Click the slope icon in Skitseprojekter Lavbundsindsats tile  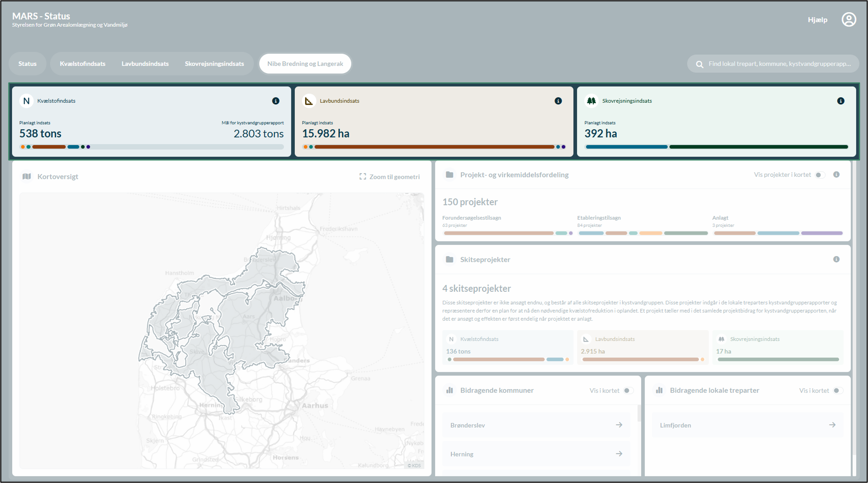click(586, 339)
